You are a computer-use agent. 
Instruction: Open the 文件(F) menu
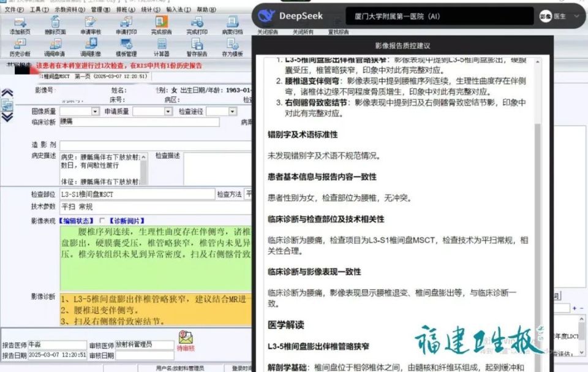[14, 9]
